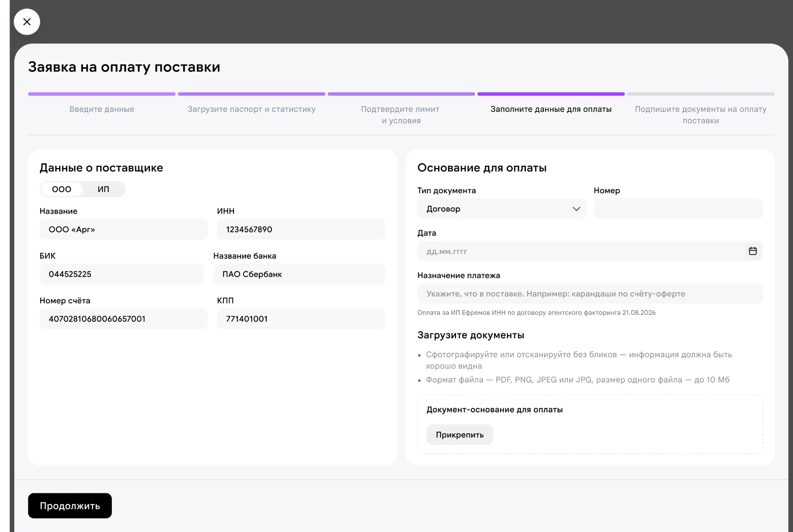The height and width of the screenshot is (532, 793).
Task: Switch supplier type to ИП
Action: click(x=103, y=189)
